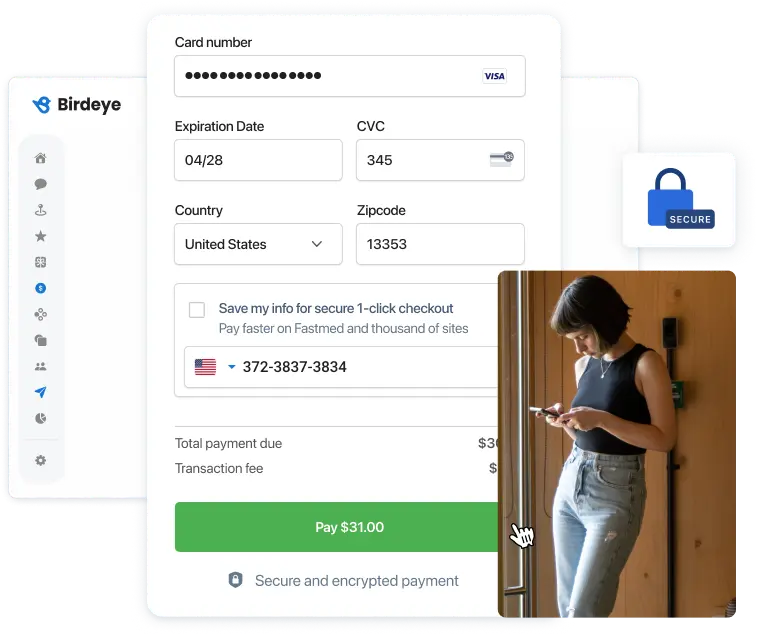Click the Birdeye logo

[77, 104]
